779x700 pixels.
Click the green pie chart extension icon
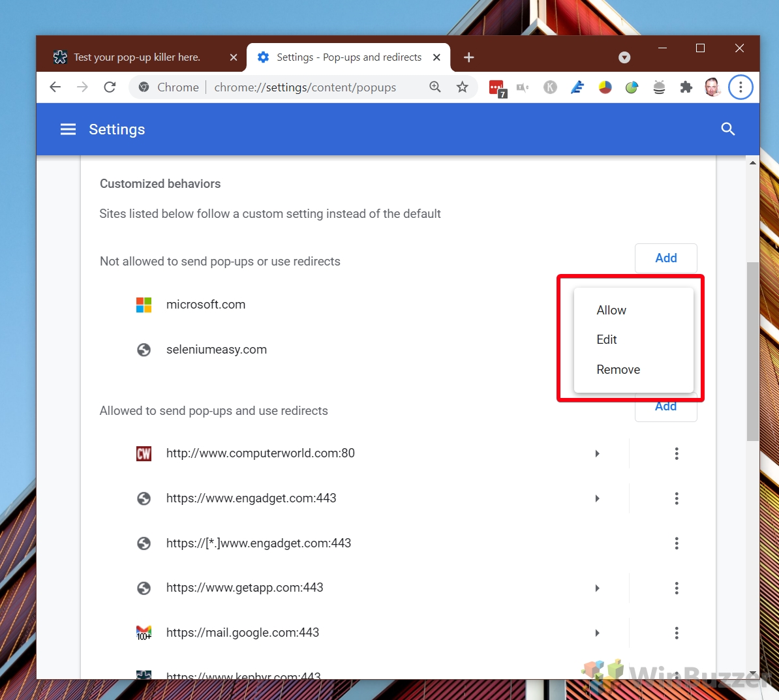tap(632, 87)
